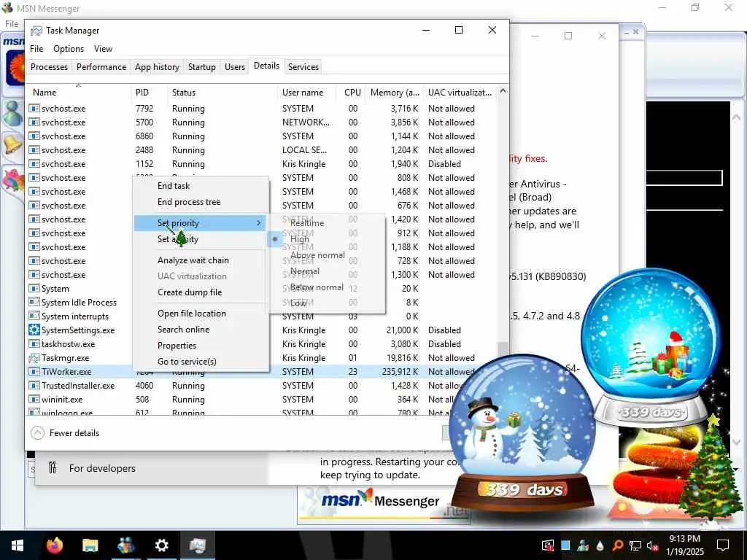The image size is (747, 560).
Task: Sort by UAC virtualization column header
Action: coord(460,93)
